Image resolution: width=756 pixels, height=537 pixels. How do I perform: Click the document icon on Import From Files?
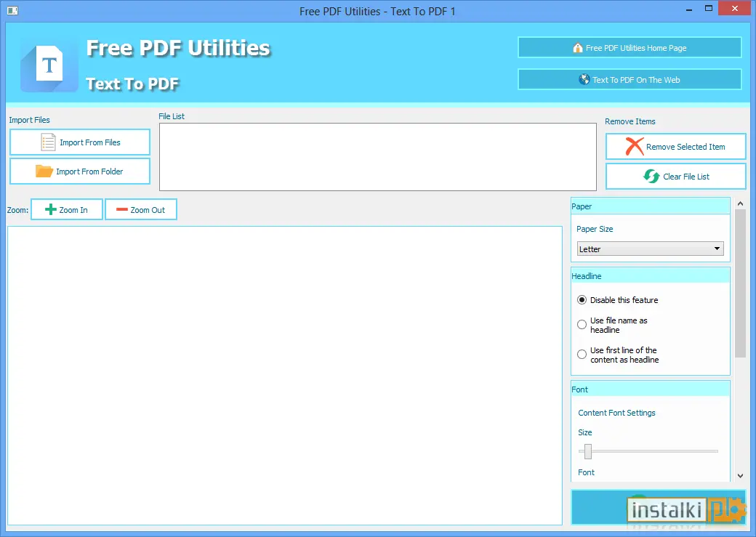click(48, 142)
